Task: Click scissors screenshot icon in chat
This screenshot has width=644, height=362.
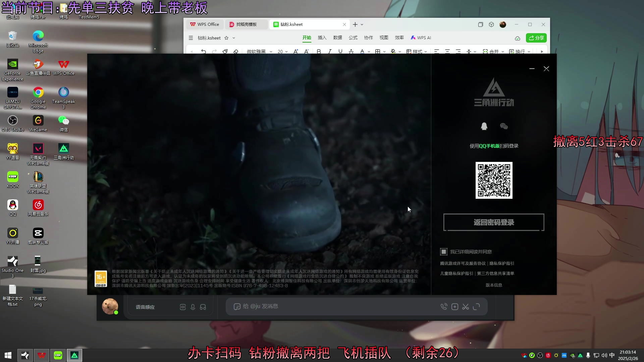Action: [x=466, y=307]
